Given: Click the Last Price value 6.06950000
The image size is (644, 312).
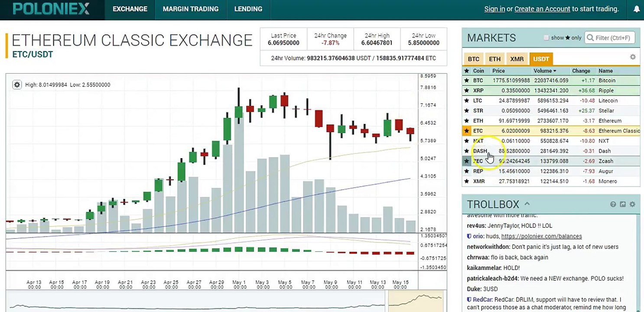Looking at the screenshot, I should point(283,43).
